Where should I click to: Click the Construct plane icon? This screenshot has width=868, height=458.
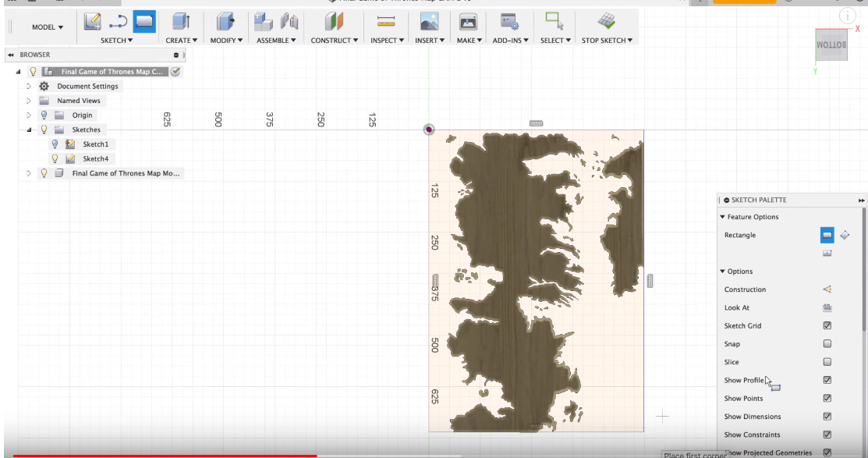click(334, 22)
